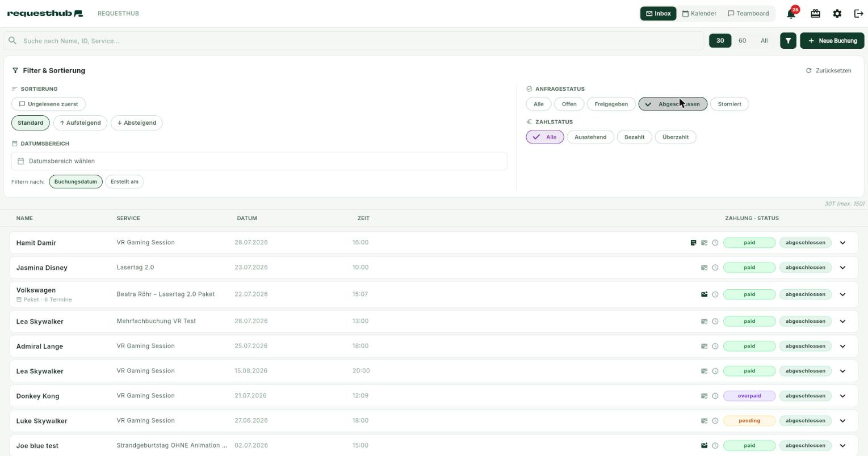Click the Neue Buchung button
The height and width of the screenshot is (456, 868).
click(x=832, y=41)
